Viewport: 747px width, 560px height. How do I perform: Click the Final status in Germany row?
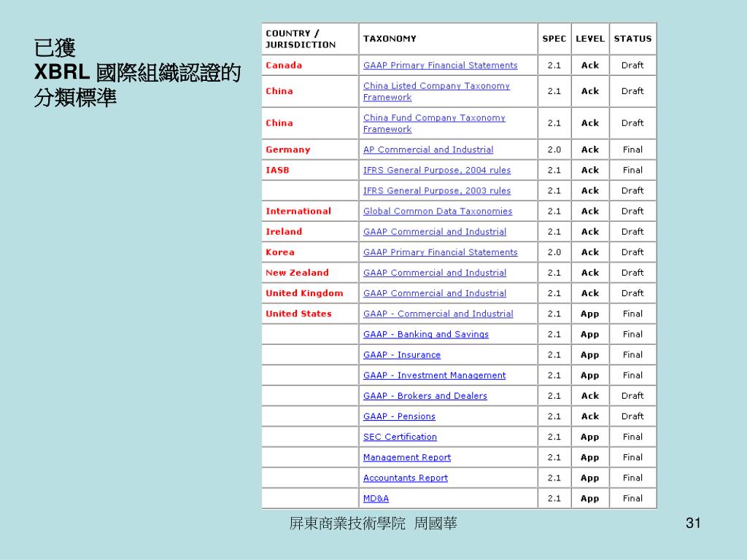tap(632, 149)
